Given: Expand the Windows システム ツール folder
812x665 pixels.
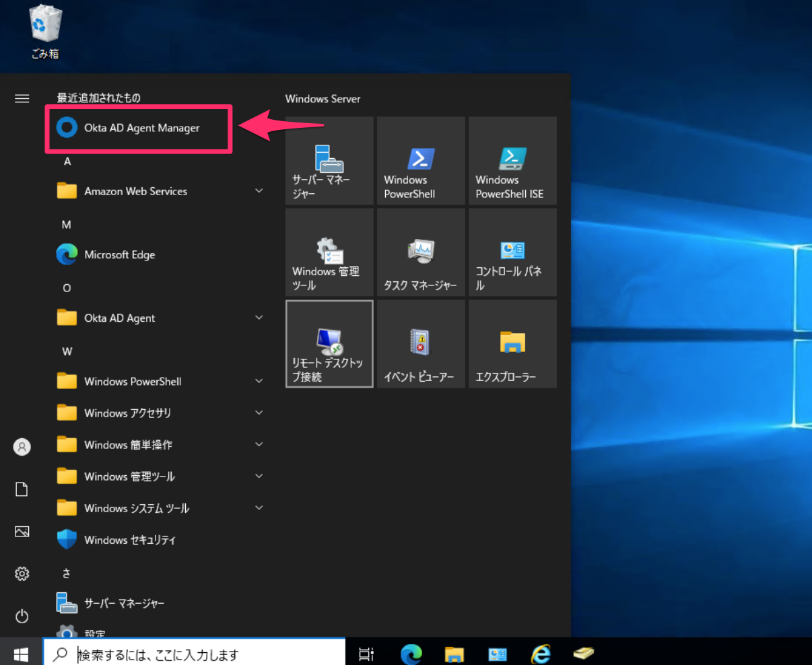Looking at the screenshot, I should coord(259,508).
